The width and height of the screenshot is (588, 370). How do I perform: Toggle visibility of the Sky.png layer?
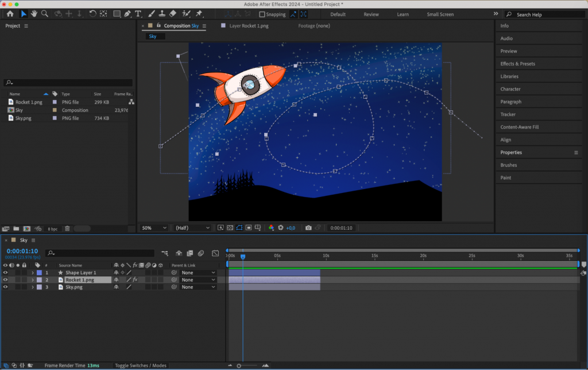[6, 287]
